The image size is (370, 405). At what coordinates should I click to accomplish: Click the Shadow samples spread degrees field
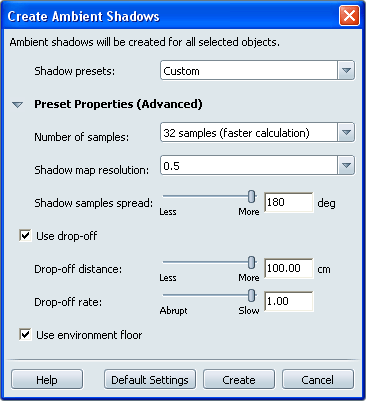[289, 202]
